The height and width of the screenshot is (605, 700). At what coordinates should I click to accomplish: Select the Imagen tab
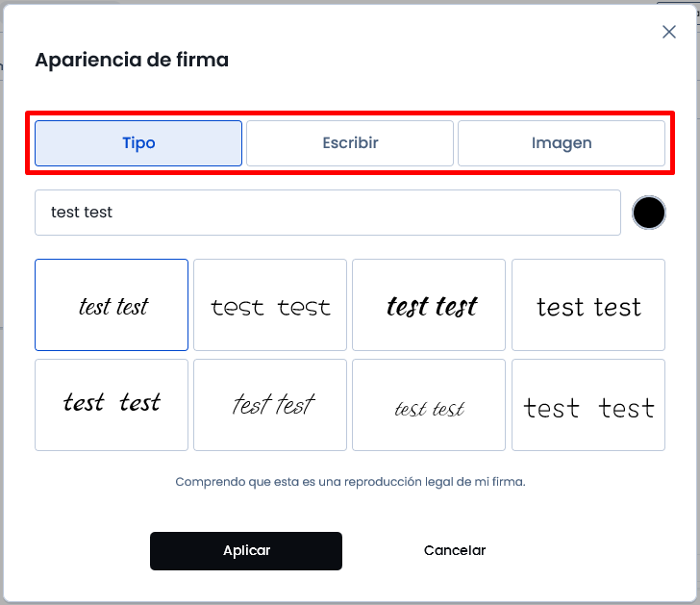point(562,143)
